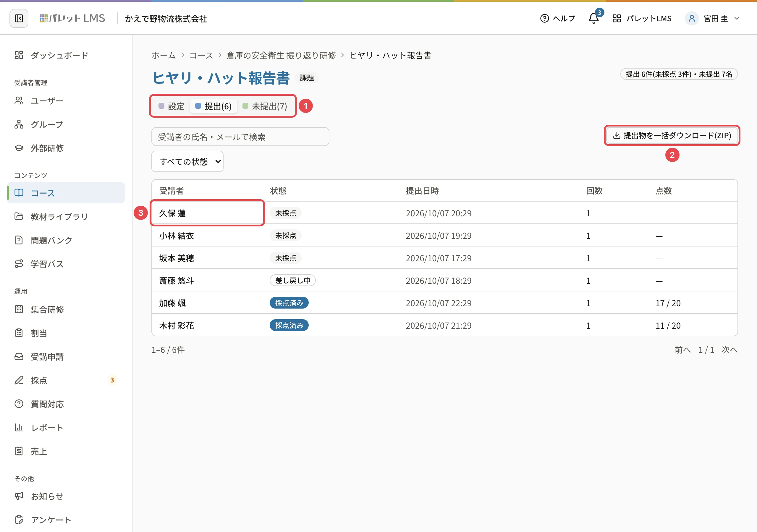Viewport: 757px width, 532px height.
Task: Open グループ in the sidebar
Action: [x=66, y=124]
